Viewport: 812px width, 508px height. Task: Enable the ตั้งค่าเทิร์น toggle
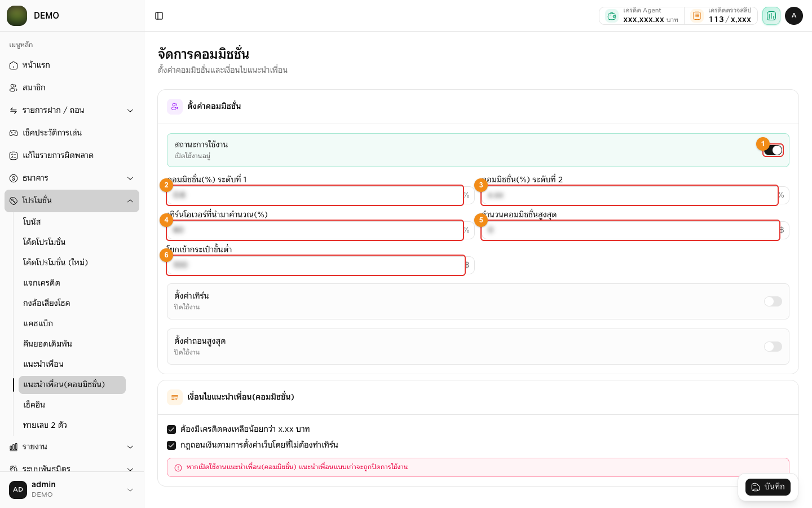pos(773,301)
